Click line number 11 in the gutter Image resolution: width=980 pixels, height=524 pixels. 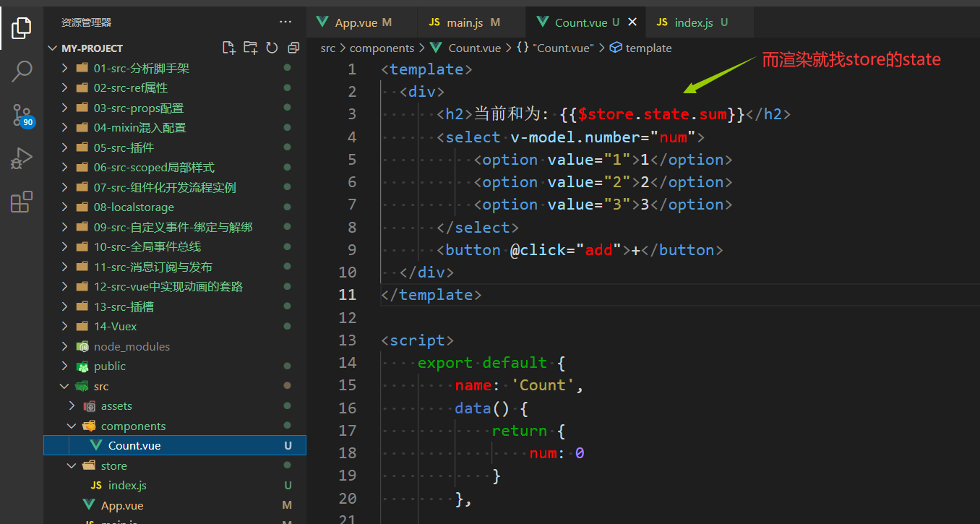[x=348, y=295]
